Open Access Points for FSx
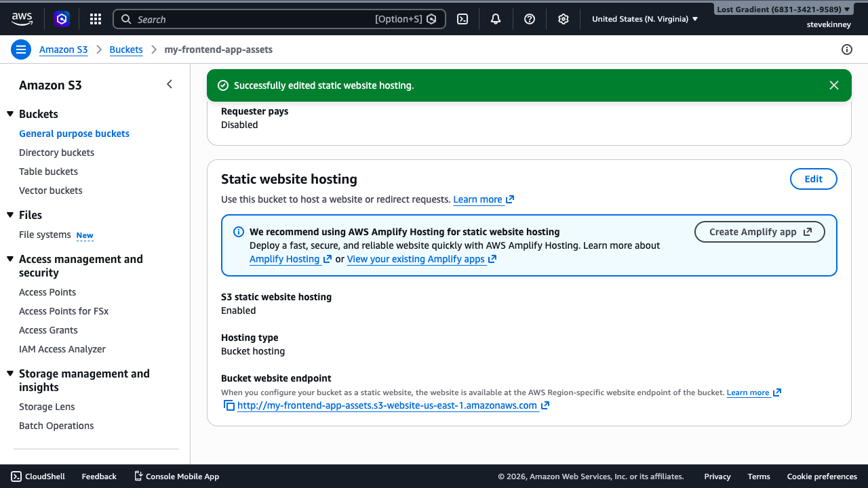Viewport: 868px width, 488px height. pos(64,311)
